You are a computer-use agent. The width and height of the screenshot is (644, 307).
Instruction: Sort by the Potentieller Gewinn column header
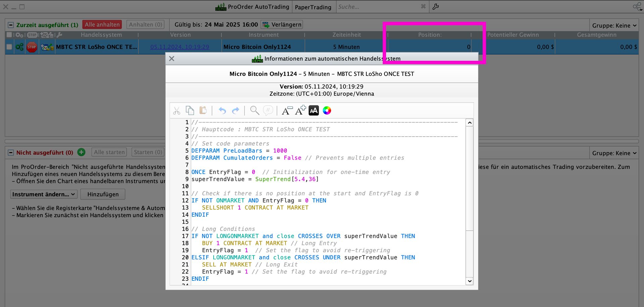pyautogui.click(x=513, y=35)
